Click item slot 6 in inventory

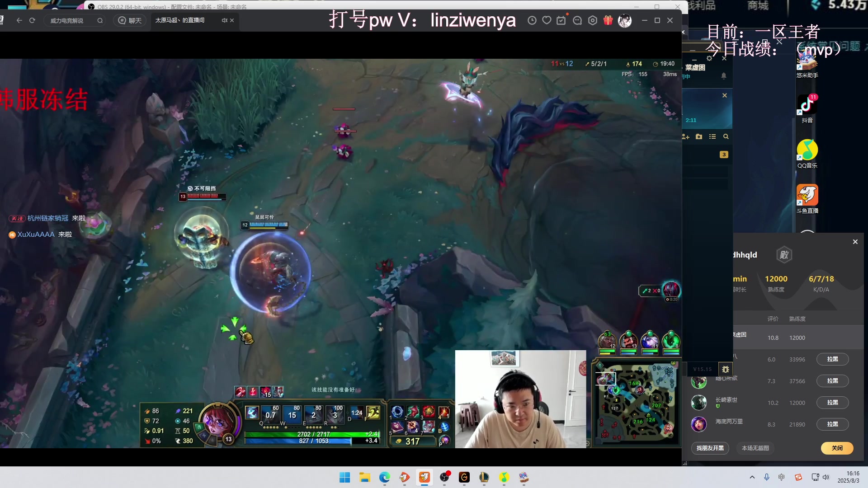tap(413, 427)
